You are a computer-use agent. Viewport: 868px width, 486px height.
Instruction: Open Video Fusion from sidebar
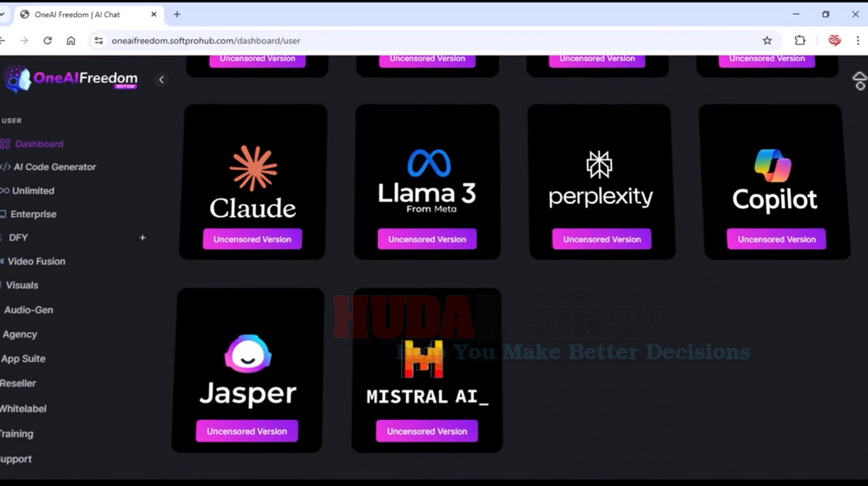coord(36,261)
